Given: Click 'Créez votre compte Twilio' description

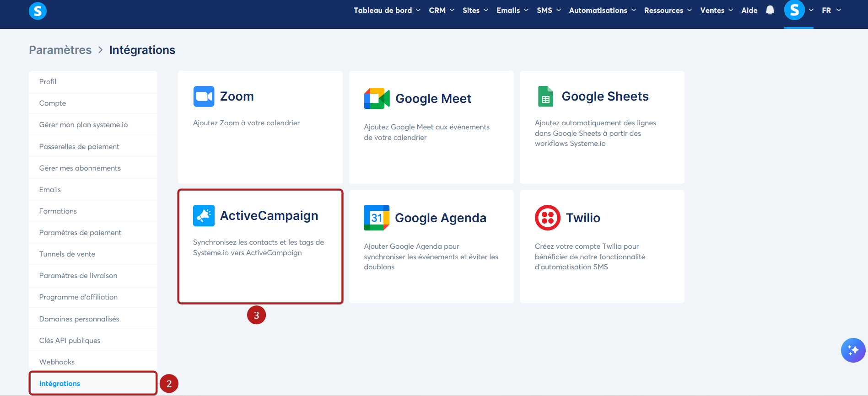Looking at the screenshot, I should (x=590, y=257).
